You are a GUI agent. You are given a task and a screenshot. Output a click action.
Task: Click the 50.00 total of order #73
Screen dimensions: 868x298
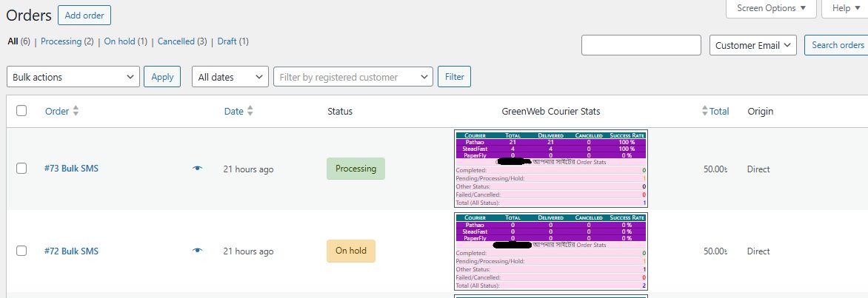715,169
